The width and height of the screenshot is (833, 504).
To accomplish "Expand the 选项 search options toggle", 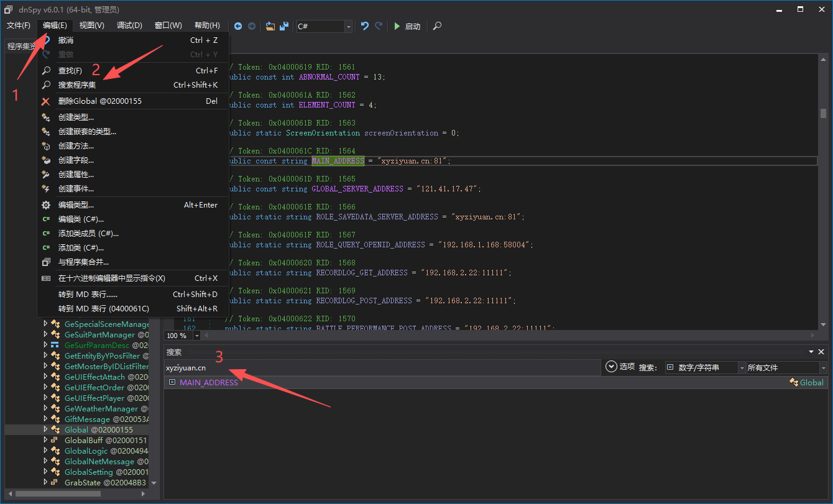I will pos(610,367).
